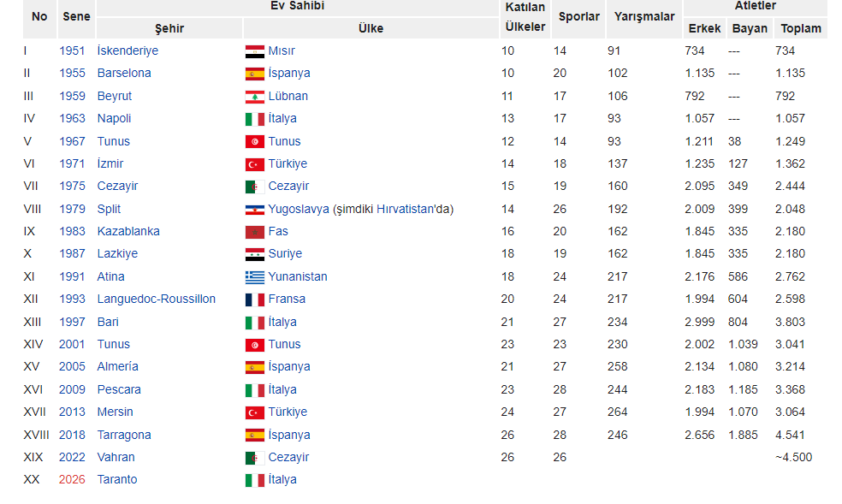Screen dimensions: 842x504
Task: Click the Sporlar column header
Action: pyautogui.click(x=578, y=16)
